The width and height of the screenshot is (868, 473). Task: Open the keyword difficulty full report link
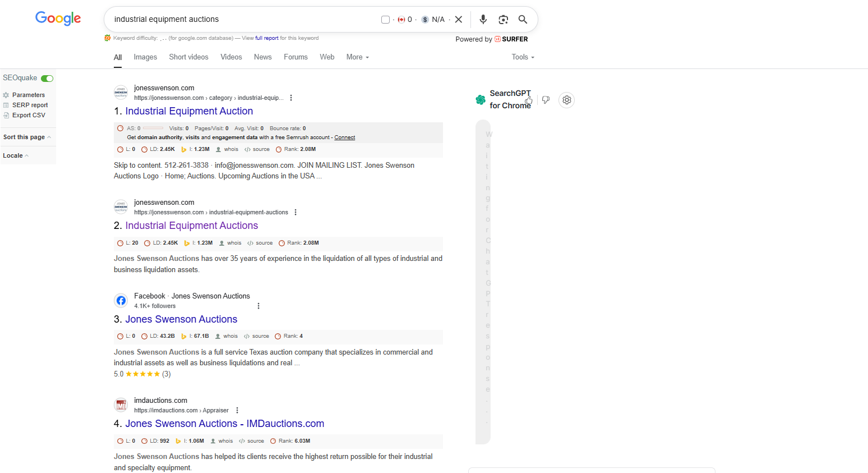tap(267, 38)
